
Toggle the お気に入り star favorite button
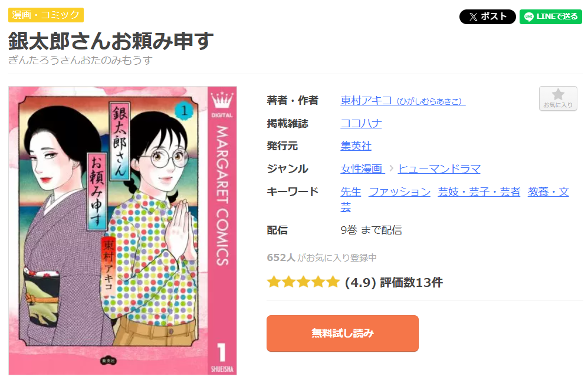[558, 98]
